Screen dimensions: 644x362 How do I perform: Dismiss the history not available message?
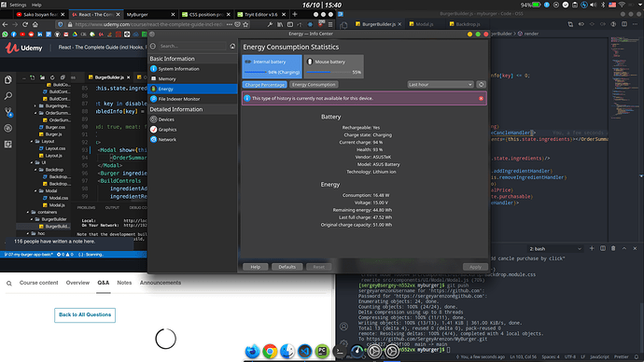tap(481, 99)
